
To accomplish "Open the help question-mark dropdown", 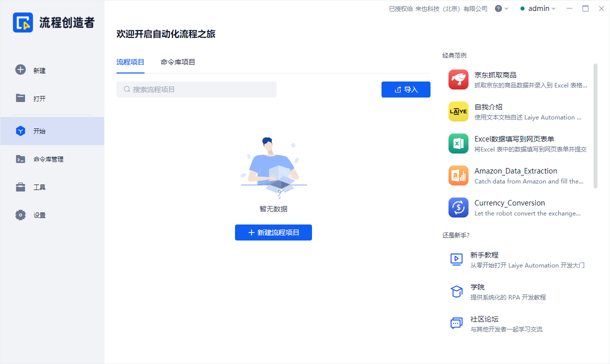I will coord(499,8).
